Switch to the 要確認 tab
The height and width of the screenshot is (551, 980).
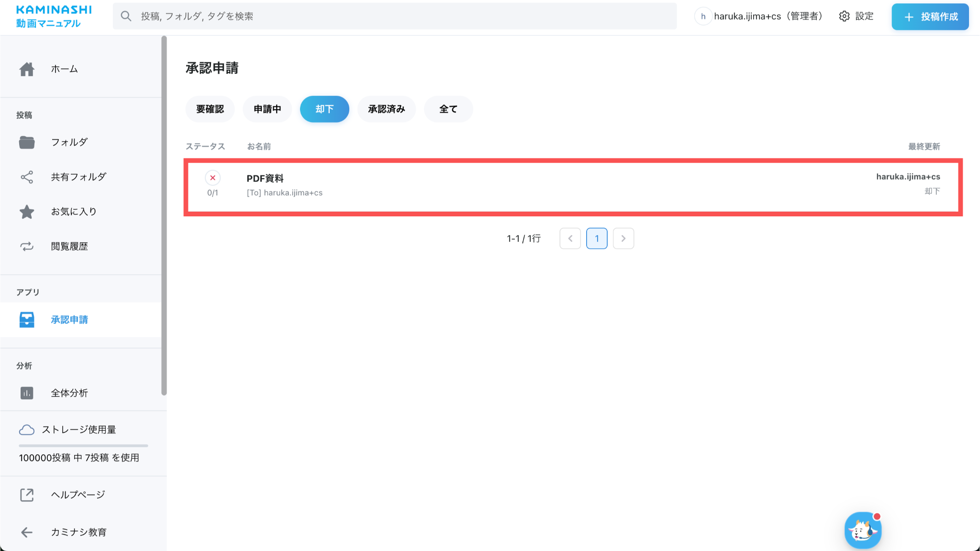tap(210, 109)
